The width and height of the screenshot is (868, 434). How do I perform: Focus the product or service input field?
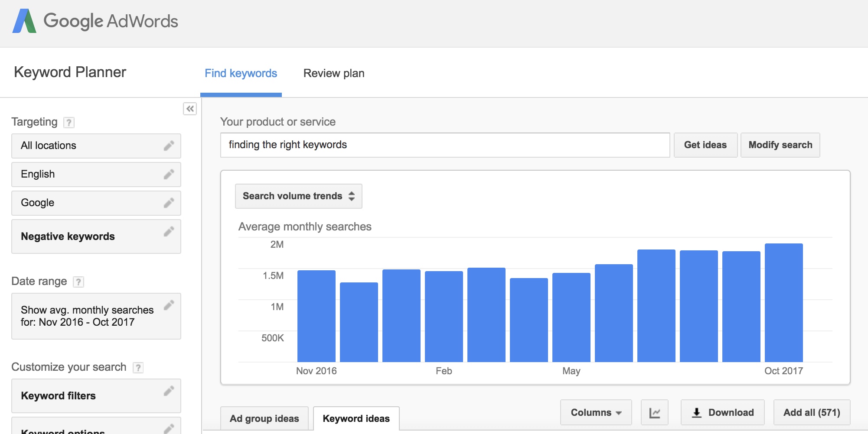click(445, 145)
